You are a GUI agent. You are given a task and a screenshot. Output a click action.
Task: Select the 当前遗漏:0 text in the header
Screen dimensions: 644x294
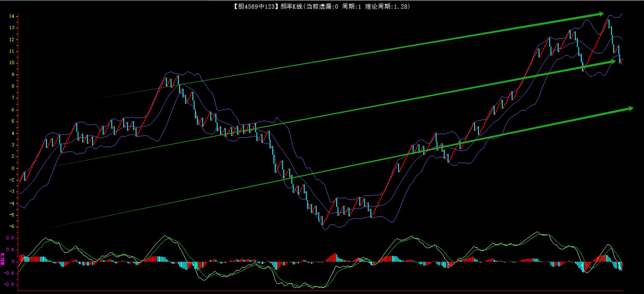tap(322, 6)
